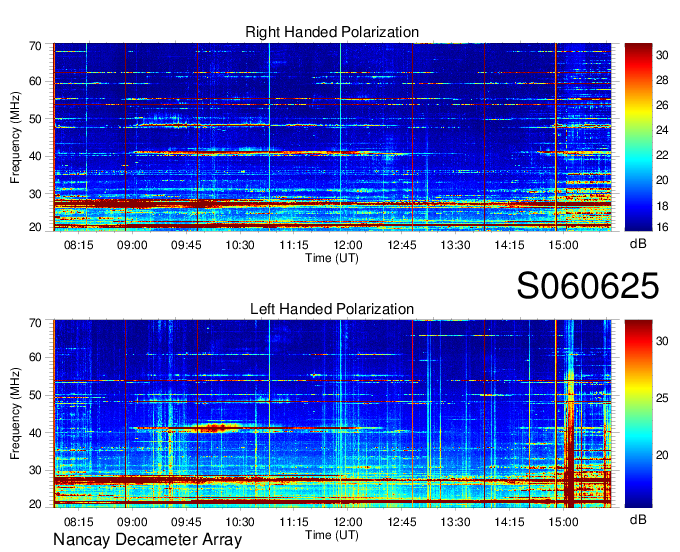This screenshot has height=552, width=680.
Task: Click the 14:15 tick on the Left Handed plot
Action: [x=509, y=522]
